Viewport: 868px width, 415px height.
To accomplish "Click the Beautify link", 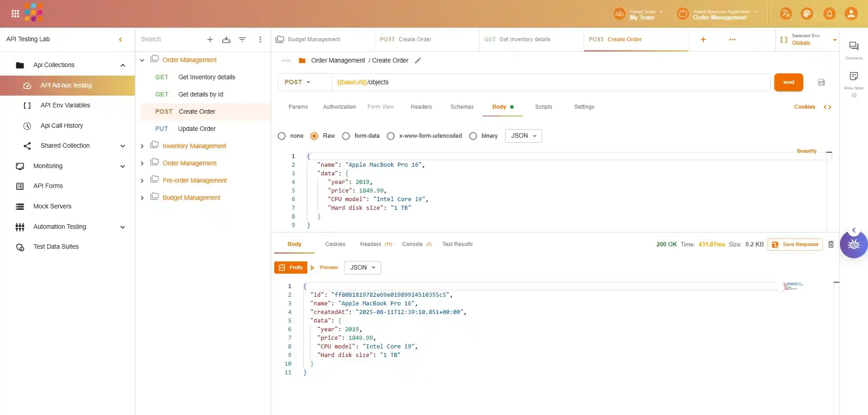I will 806,151.
